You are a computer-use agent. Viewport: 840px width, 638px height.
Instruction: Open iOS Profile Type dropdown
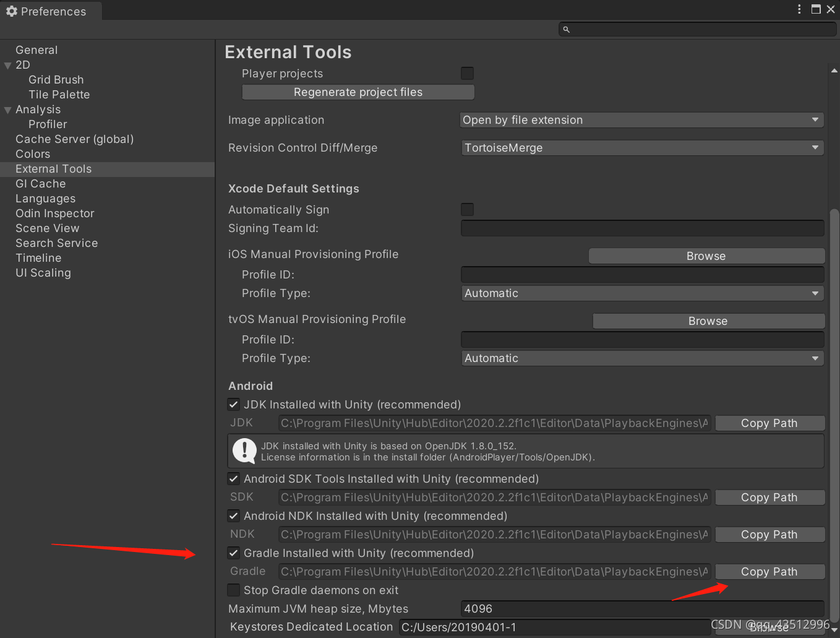point(642,293)
